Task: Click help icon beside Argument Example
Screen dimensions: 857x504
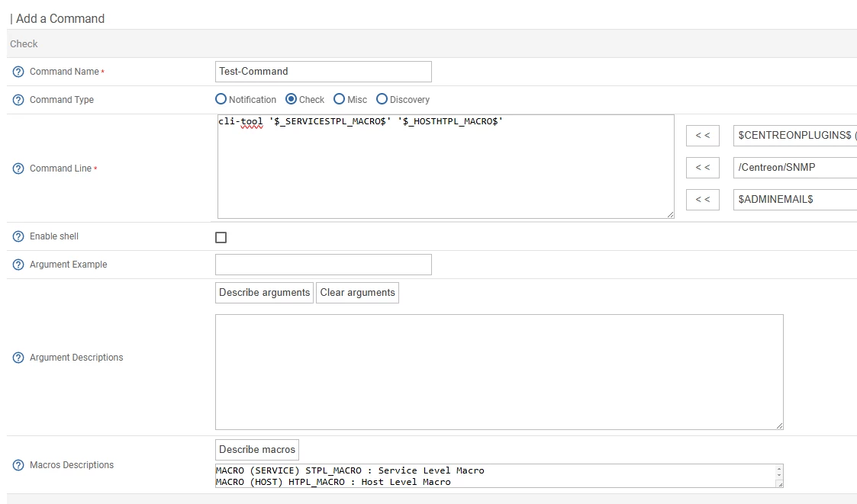Action: click(x=18, y=265)
